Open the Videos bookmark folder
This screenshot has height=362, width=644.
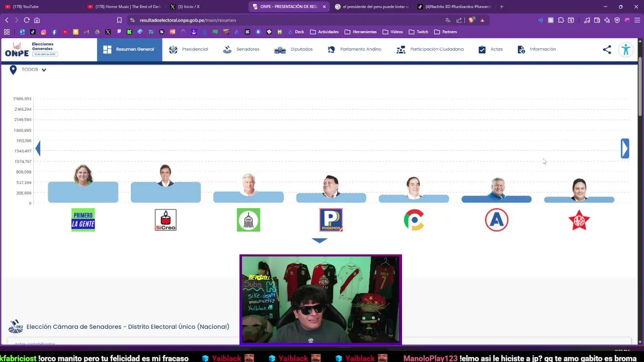(x=393, y=32)
